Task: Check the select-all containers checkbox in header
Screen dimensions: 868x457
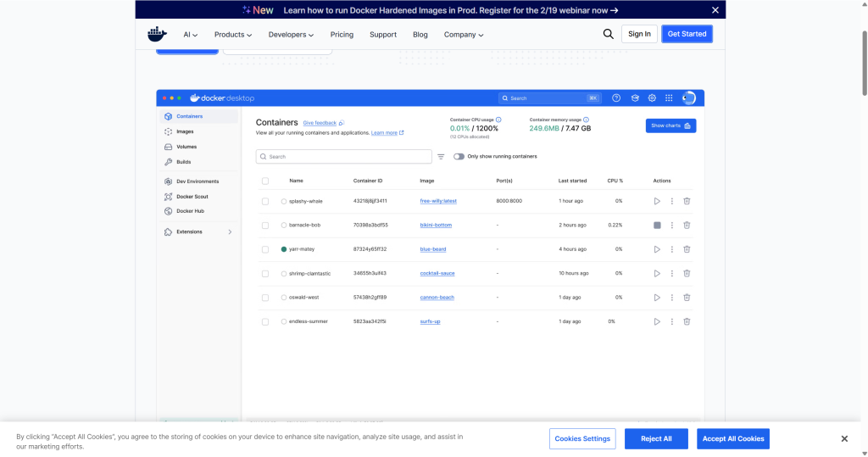Action: point(265,181)
